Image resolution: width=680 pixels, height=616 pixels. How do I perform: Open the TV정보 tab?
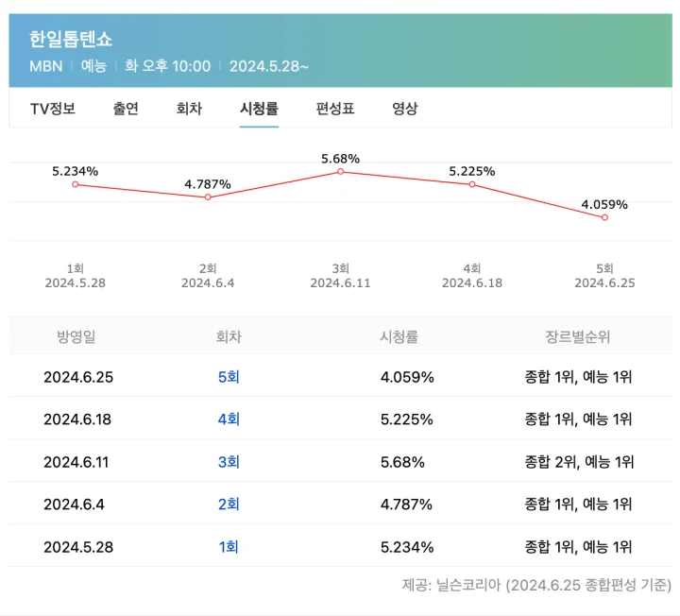[x=53, y=109]
